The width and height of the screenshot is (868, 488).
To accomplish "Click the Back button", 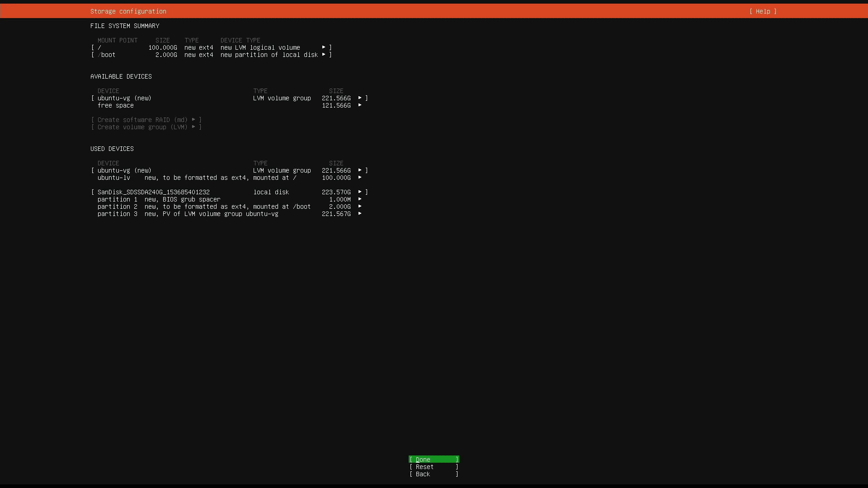I will (433, 474).
